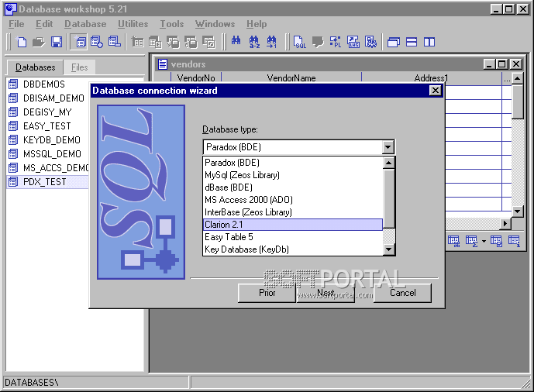
Task: Click the dropdown list scroll-up arrow
Action: pyautogui.click(x=388, y=163)
